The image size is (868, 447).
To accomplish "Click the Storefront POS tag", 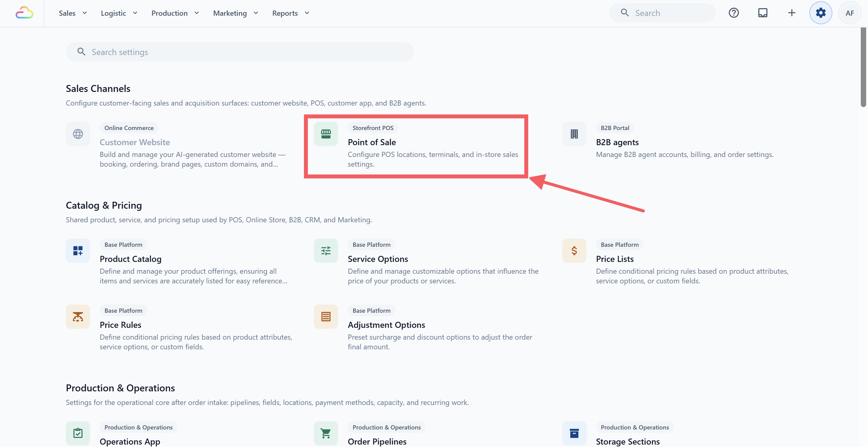I will point(373,128).
